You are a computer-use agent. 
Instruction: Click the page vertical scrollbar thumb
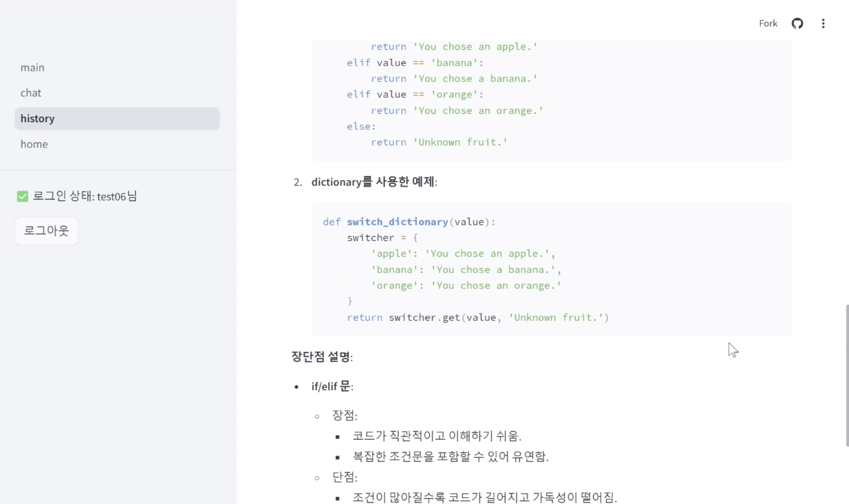coord(847,376)
